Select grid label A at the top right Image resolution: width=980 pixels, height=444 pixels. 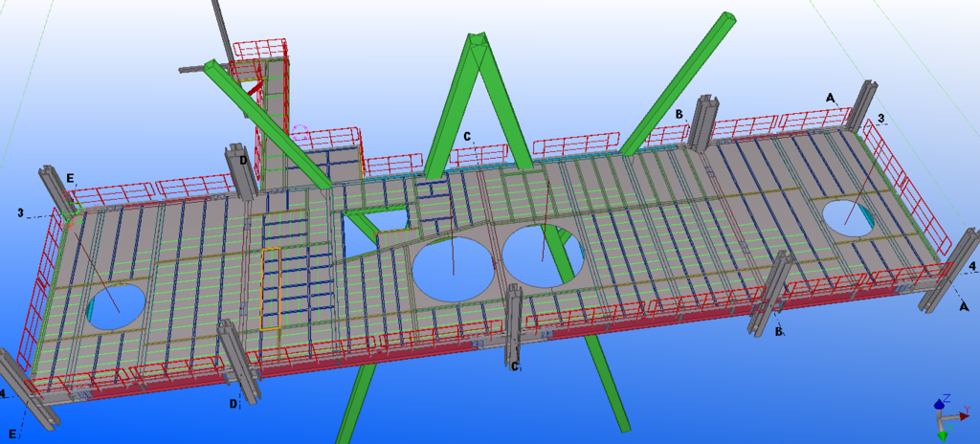tap(830, 98)
